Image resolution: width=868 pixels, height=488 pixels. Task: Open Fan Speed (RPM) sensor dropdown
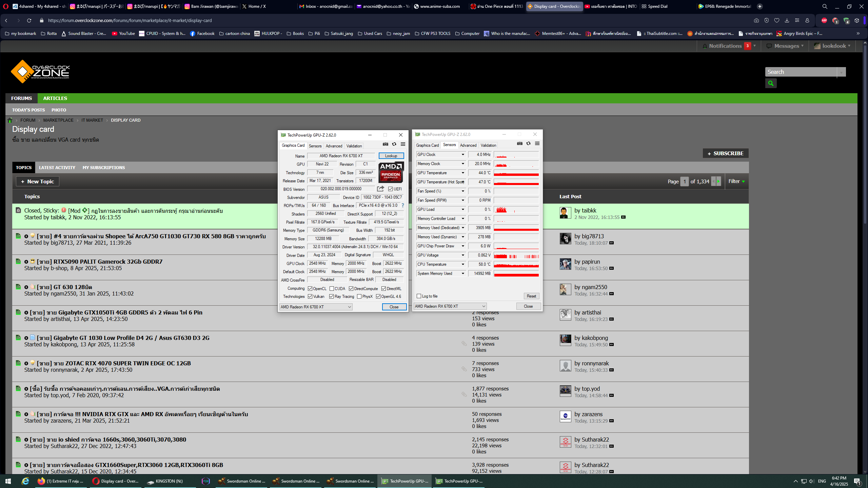pyautogui.click(x=462, y=200)
